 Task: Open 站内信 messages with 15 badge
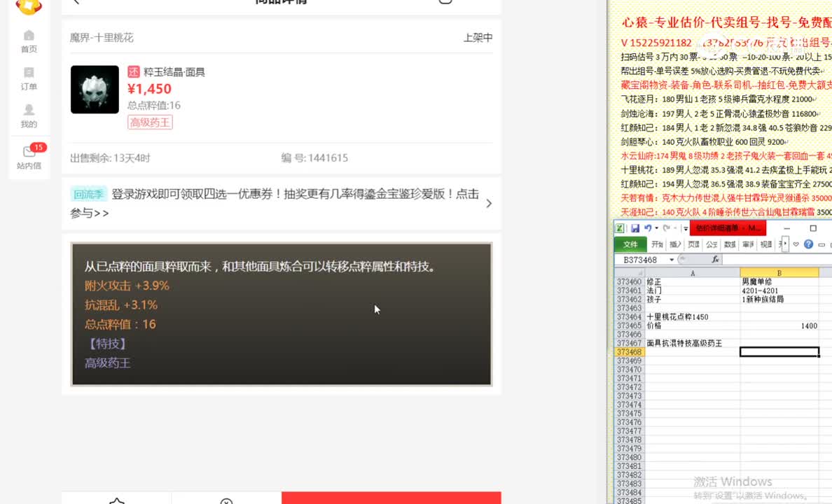(29, 157)
